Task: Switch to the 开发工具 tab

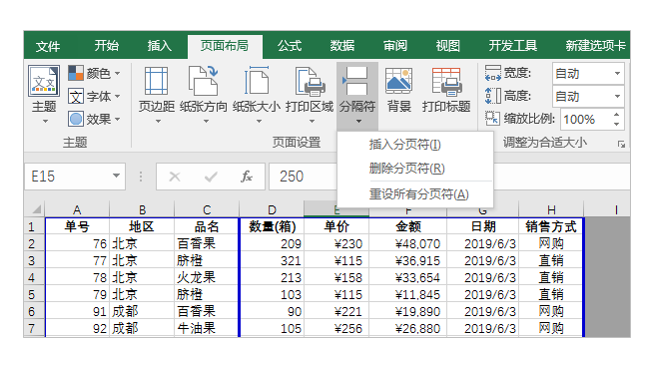Action: (513, 46)
